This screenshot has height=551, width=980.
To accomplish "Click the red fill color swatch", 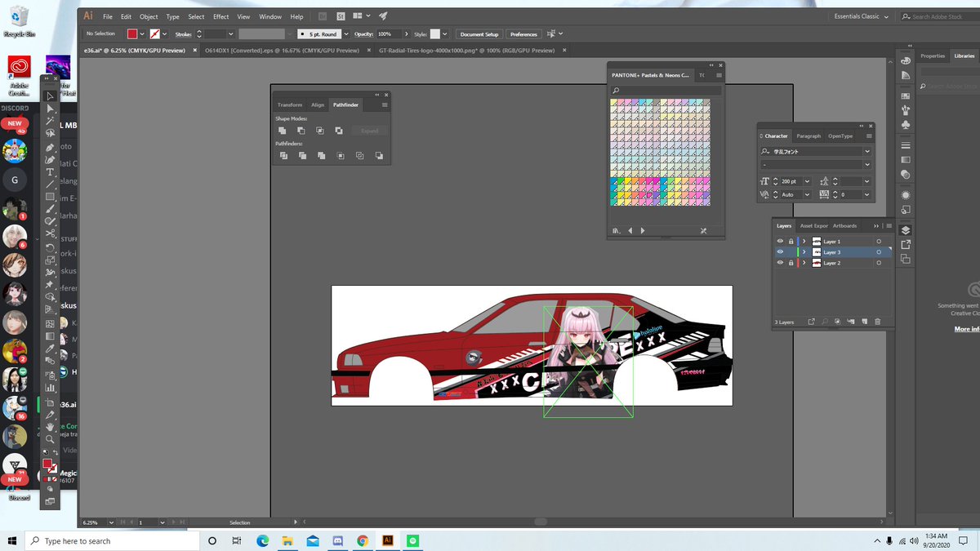I will pyautogui.click(x=132, y=34).
